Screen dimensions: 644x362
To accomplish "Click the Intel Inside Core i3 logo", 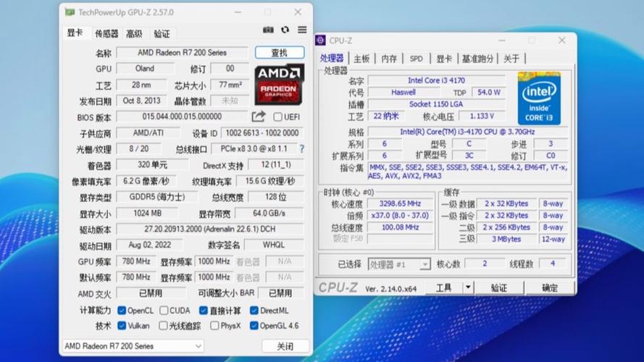I will (x=539, y=98).
